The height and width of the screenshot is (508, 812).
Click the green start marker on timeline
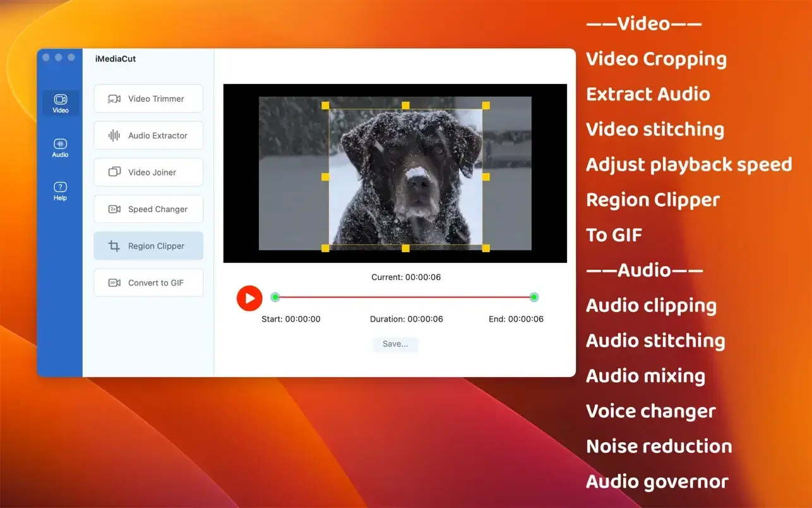click(275, 297)
